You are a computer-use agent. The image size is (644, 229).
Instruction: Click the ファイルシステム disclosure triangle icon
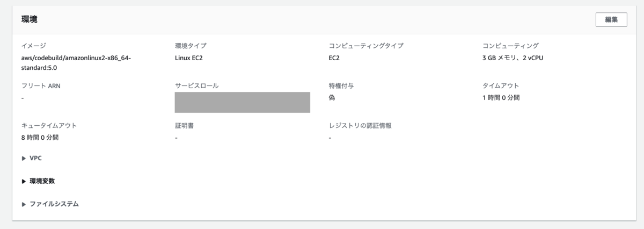point(24,204)
